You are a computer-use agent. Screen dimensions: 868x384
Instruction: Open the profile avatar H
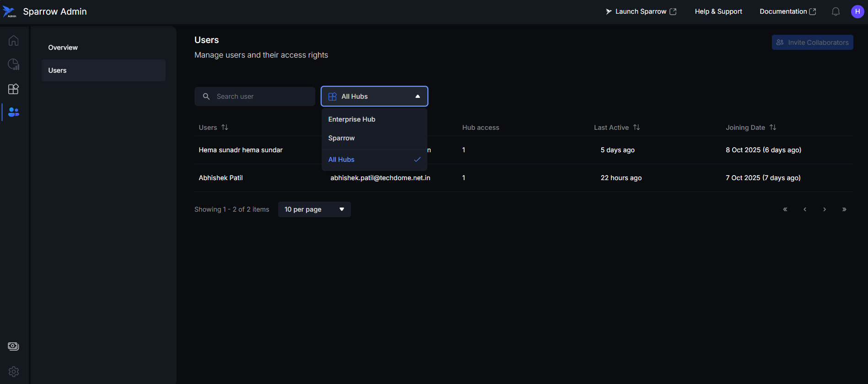857,11
